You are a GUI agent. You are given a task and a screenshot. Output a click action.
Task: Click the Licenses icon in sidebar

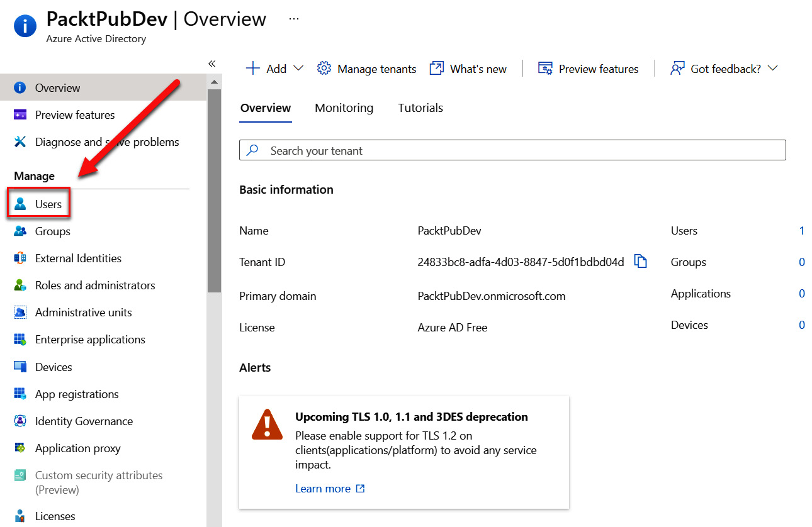click(20, 516)
